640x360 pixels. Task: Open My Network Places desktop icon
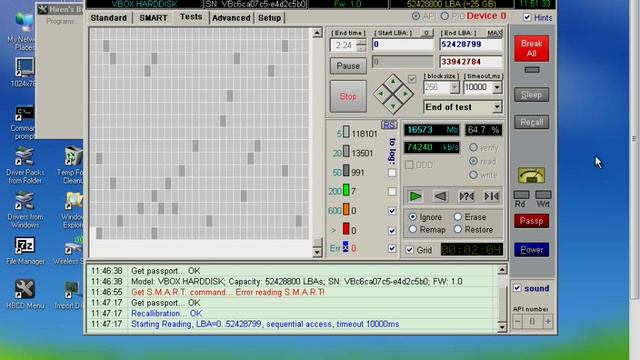pyautogui.click(x=24, y=32)
